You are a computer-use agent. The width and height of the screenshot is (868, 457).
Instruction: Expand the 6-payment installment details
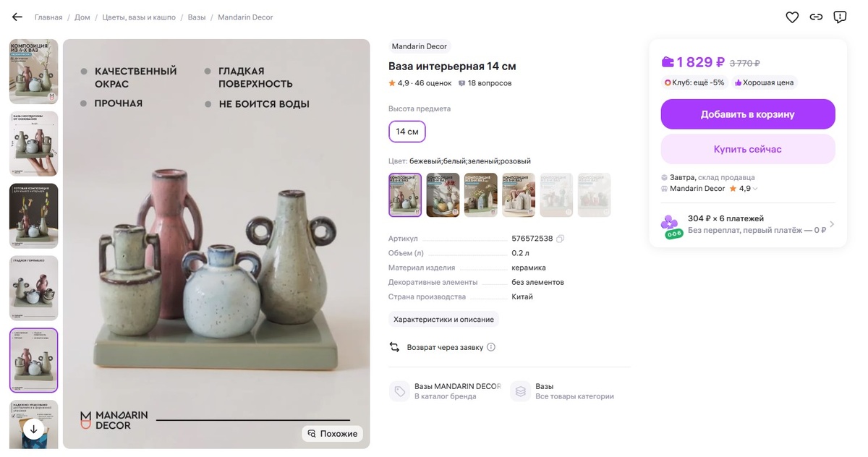pos(831,224)
